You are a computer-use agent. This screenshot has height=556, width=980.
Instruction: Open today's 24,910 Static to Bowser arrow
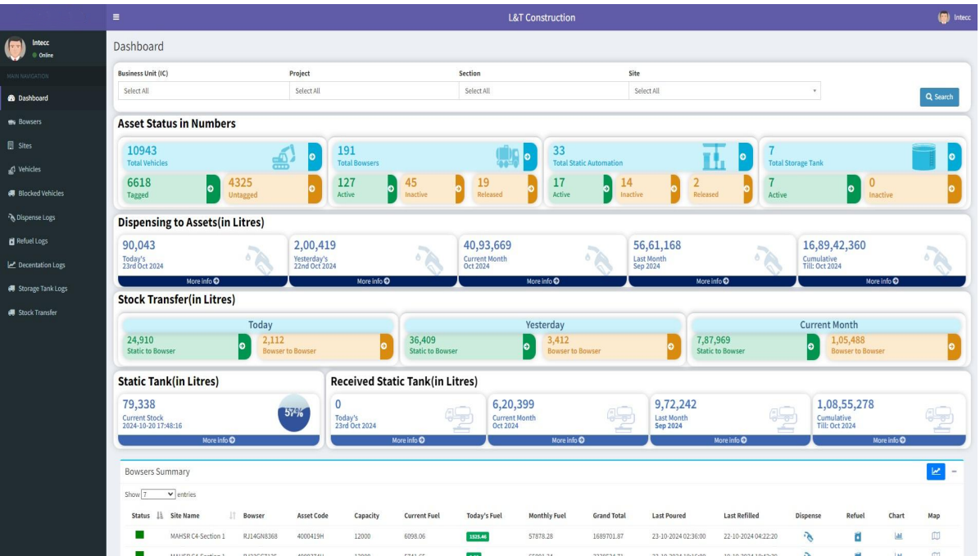(243, 346)
